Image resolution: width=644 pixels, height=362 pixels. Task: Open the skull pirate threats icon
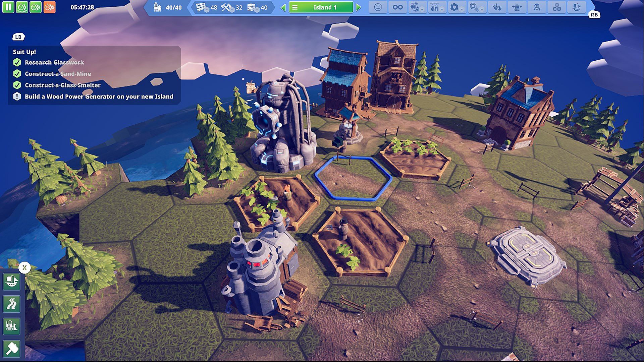pos(537,7)
